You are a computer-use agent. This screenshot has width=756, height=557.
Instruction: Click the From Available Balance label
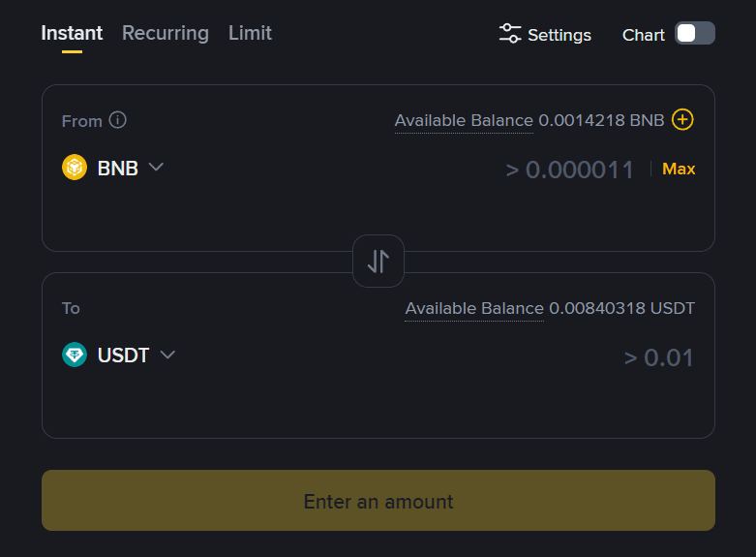(x=464, y=120)
